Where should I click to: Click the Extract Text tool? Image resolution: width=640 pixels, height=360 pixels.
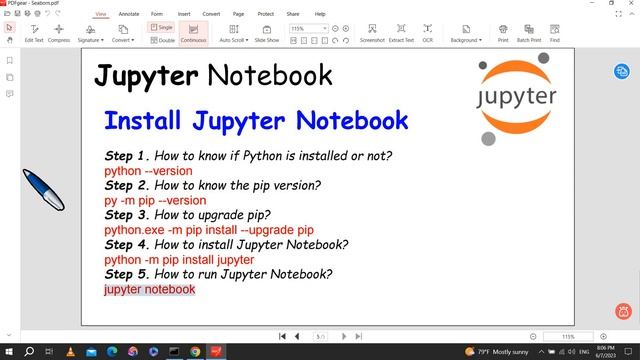[x=401, y=33]
